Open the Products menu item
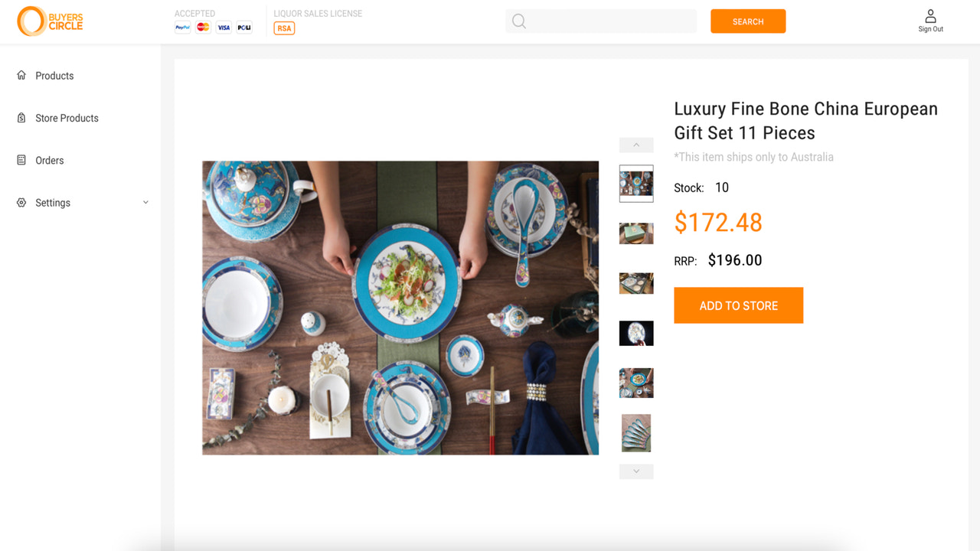980x551 pixels. [54, 76]
